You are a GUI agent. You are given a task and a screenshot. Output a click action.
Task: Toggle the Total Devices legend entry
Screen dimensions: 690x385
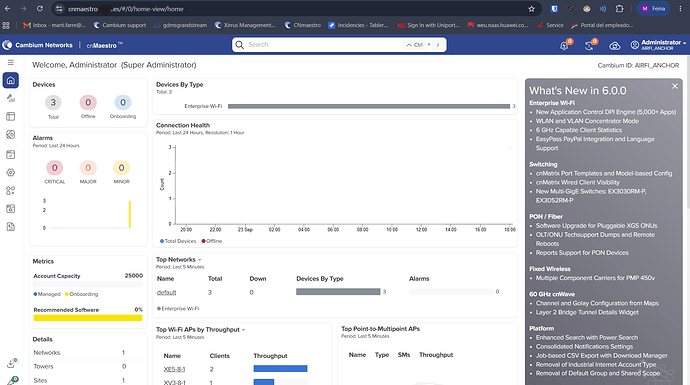point(178,241)
